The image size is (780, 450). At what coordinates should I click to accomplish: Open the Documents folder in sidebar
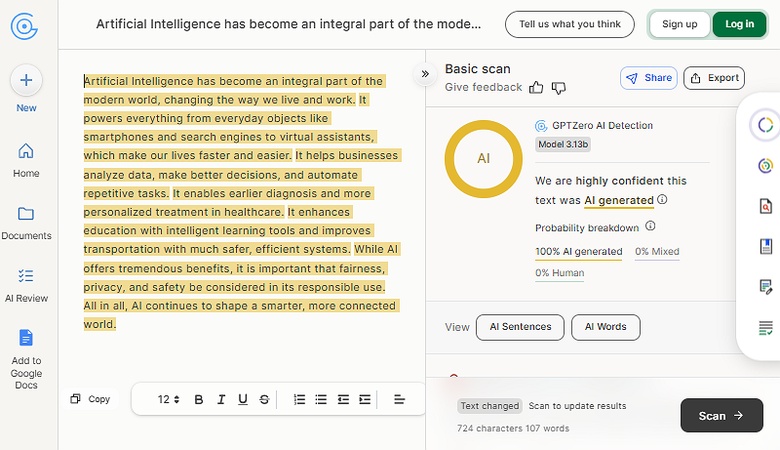pyautogui.click(x=26, y=213)
